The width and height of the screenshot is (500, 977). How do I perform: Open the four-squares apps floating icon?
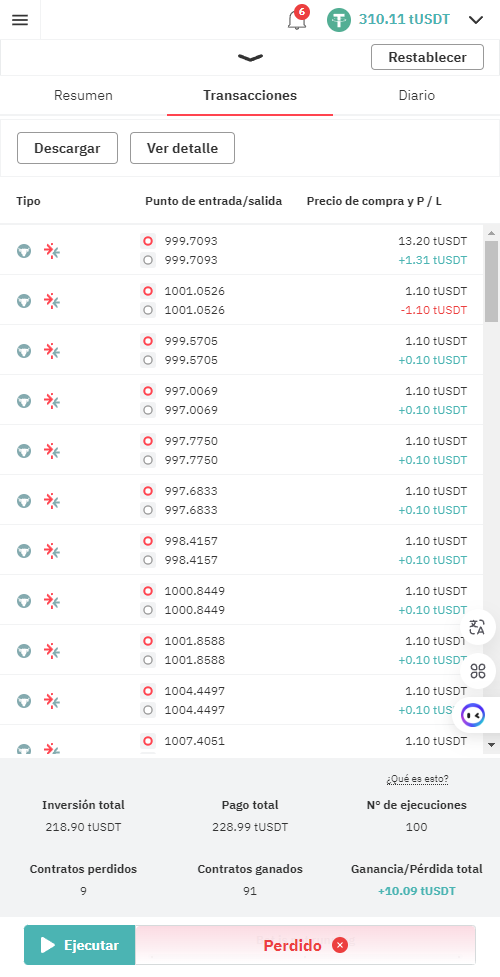(x=478, y=671)
